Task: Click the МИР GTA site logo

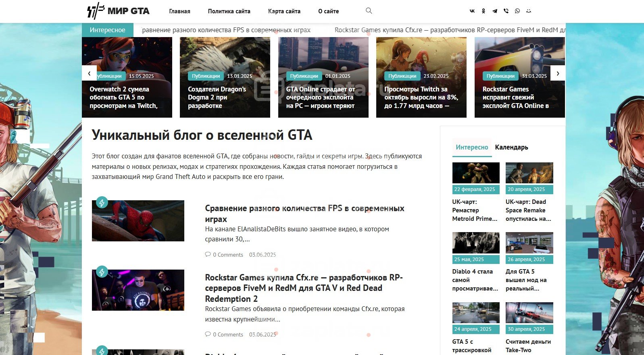Action: tap(118, 11)
